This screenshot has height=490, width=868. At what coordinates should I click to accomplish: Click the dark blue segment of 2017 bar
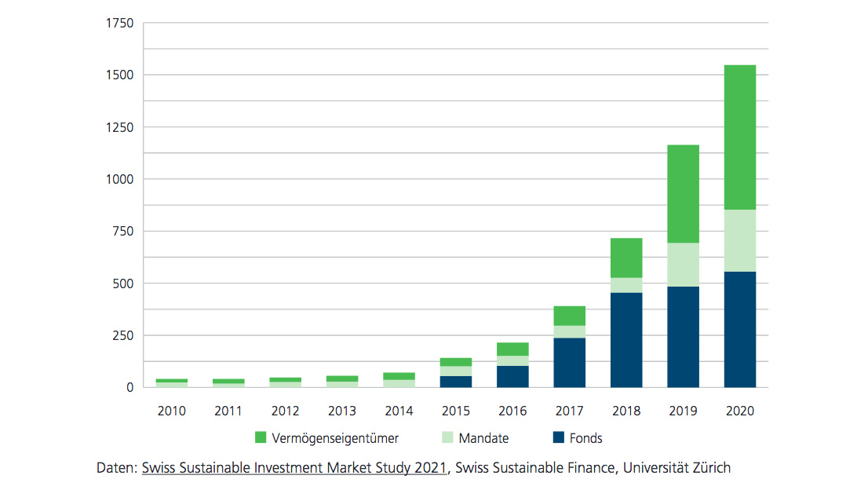pyautogui.click(x=569, y=363)
